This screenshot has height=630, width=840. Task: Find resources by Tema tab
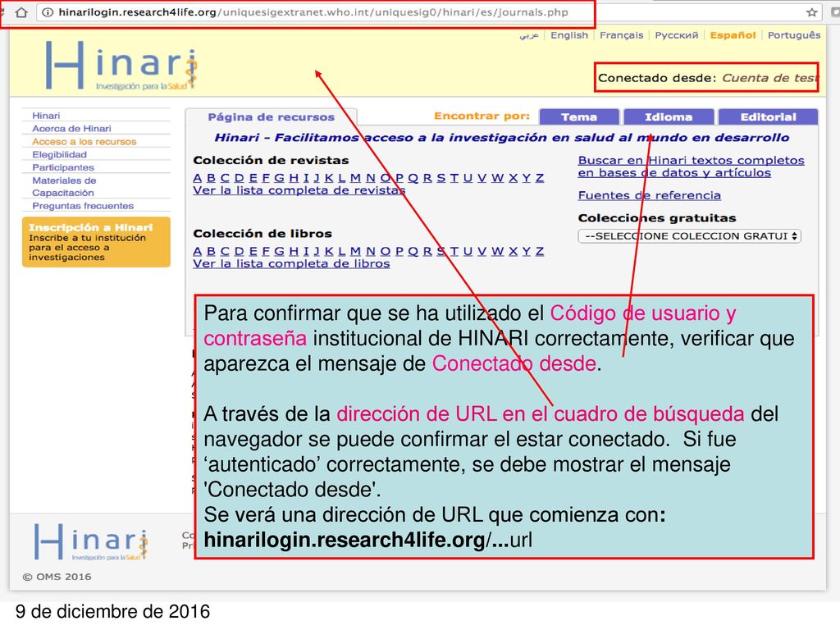[578, 116]
